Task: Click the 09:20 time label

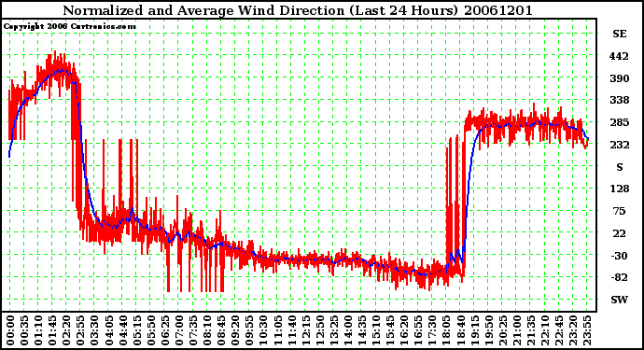Action: [x=234, y=330]
